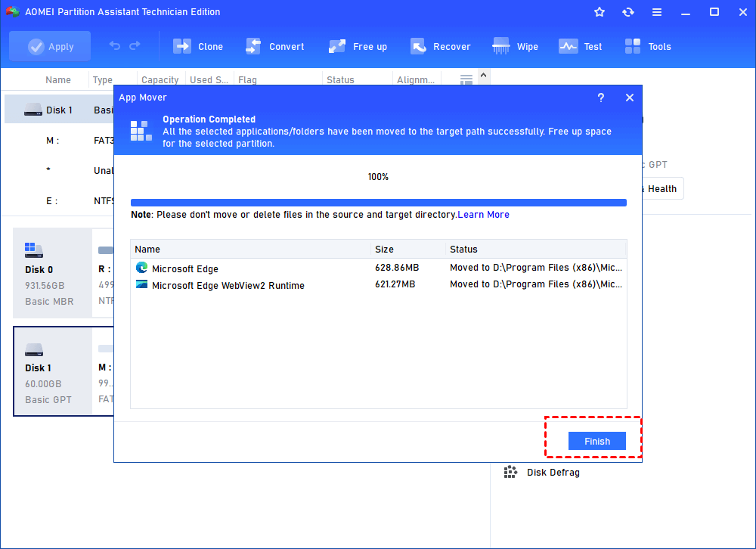Click the Type column header in main window

pyautogui.click(x=103, y=80)
